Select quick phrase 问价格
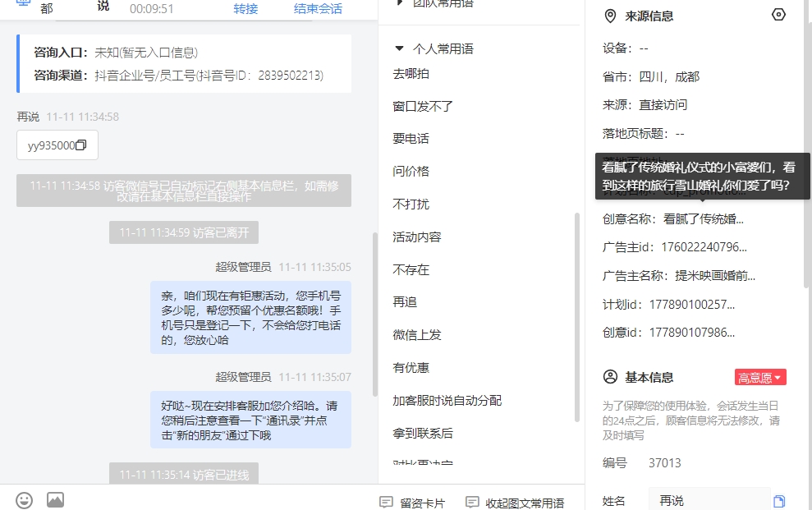The width and height of the screenshot is (812, 510). coord(411,172)
